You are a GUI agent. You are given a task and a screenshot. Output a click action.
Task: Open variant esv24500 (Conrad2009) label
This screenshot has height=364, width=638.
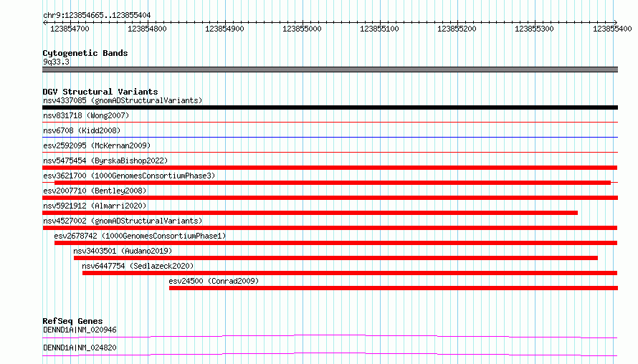(x=214, y=281)
